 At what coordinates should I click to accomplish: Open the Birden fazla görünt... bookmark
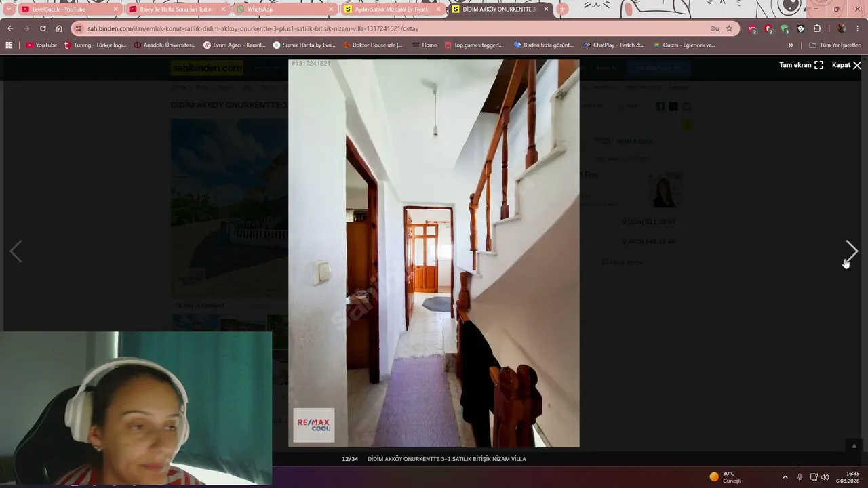(544, 45)
